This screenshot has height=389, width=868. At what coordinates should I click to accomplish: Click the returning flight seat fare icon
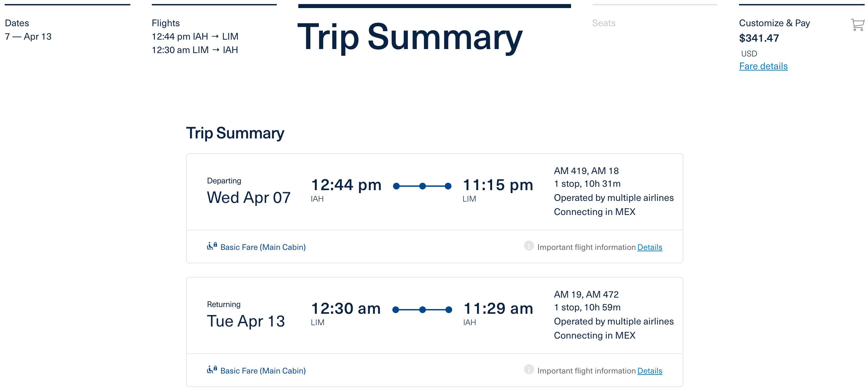pos(212,370)
